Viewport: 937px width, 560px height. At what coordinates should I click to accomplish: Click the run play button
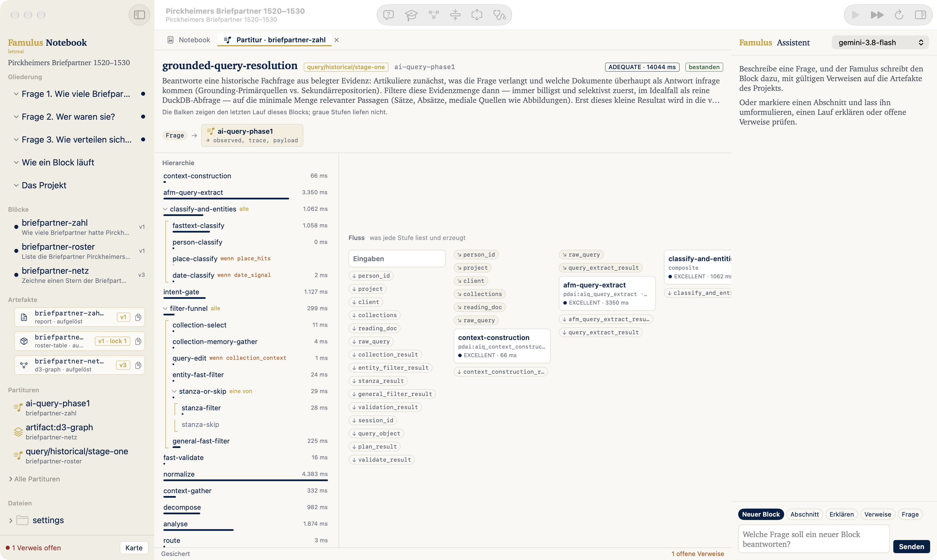point(855,15)
